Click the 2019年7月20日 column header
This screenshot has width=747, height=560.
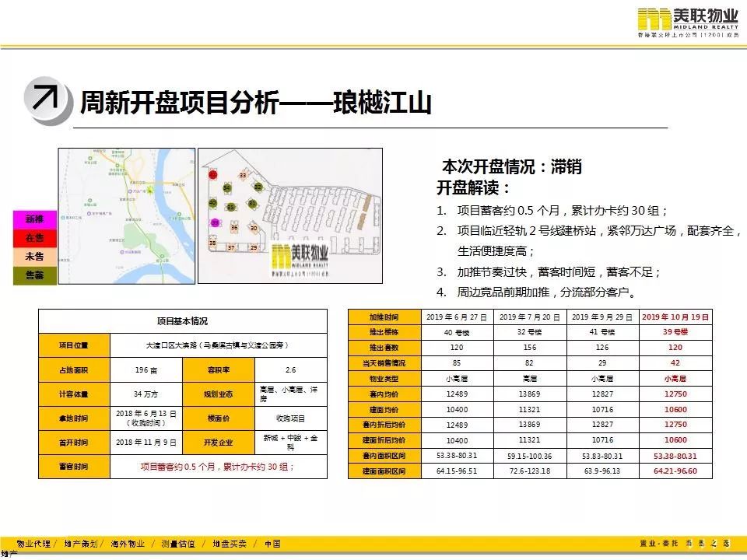click(530, 317)
